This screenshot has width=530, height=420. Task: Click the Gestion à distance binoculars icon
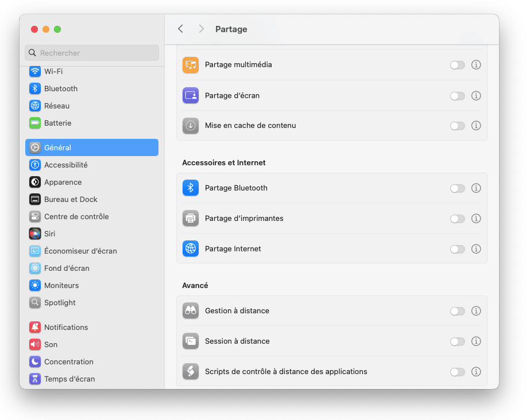[x=190, y=310]
